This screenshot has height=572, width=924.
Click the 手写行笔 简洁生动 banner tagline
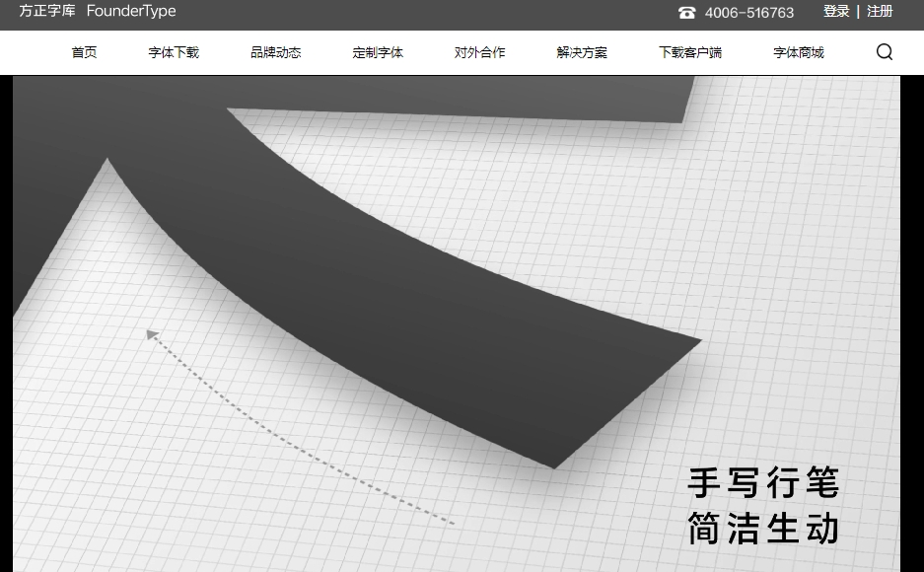point(762,506)
